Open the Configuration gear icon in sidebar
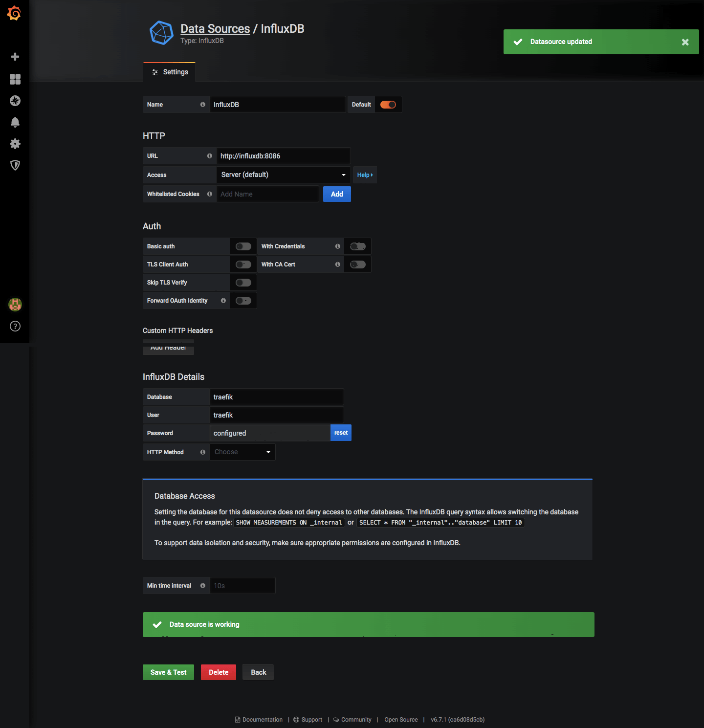704x728 pixels. [x=15, y=144]
